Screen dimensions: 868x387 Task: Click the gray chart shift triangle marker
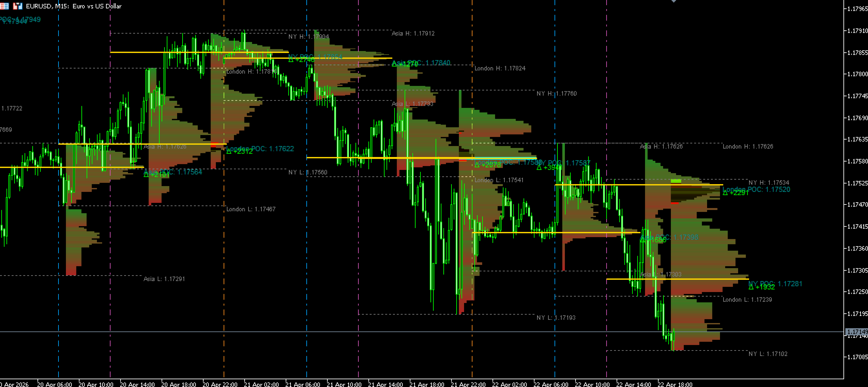[x=674, y=2]
